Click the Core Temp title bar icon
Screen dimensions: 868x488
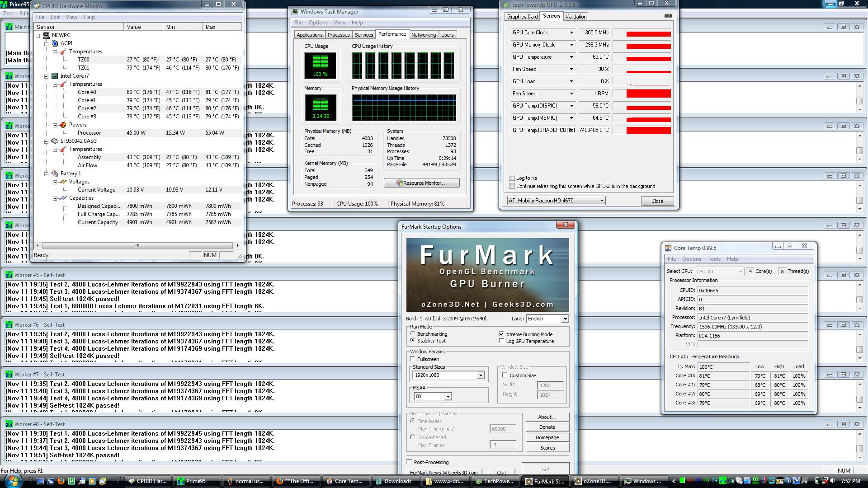click(668, 248)
